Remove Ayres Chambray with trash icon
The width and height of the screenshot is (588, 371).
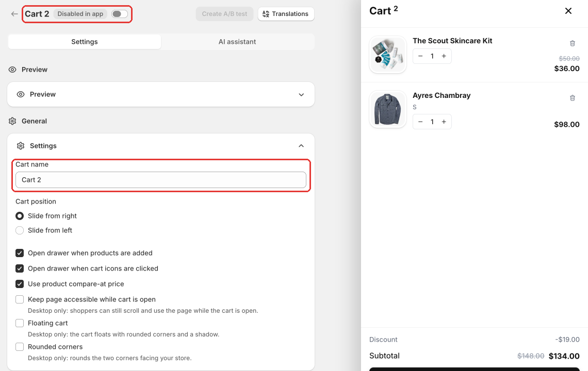tap(572, 98)
